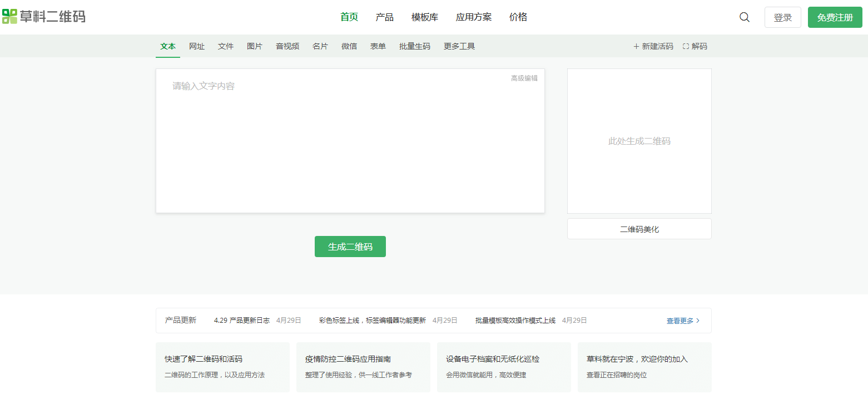Open the 应用方案 menu item
The image size is (868, 394).
click(x=473, y=17)
